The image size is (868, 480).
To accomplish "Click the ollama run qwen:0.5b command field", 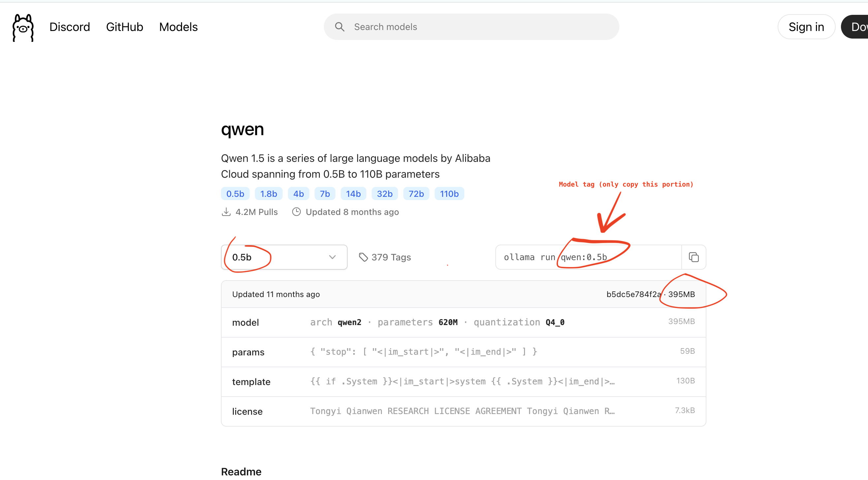I will pyautogui.click(x=588, y=257).
